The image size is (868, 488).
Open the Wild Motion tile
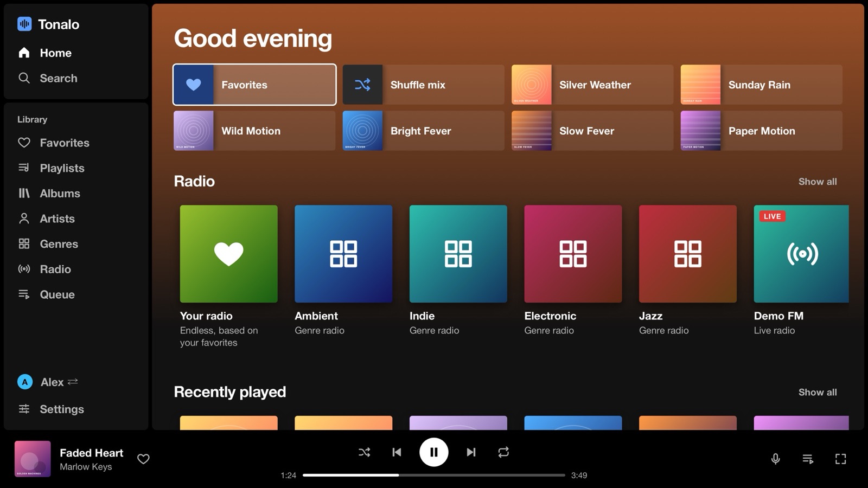254,131
